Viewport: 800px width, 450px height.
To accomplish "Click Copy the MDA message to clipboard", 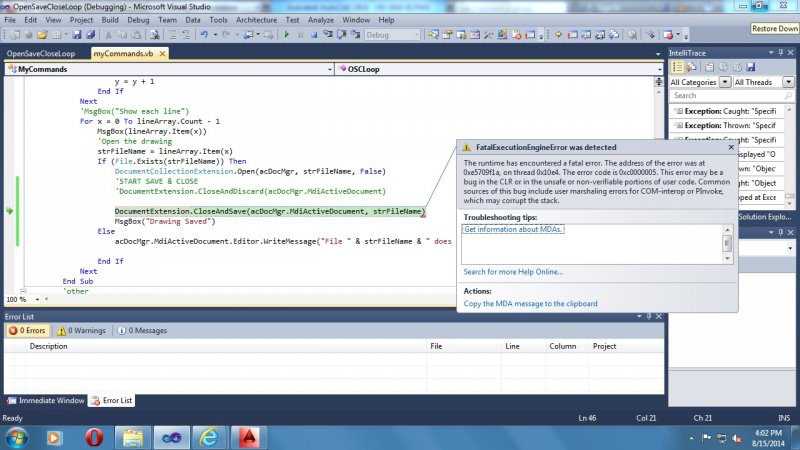I will click(x=530, y=304).
